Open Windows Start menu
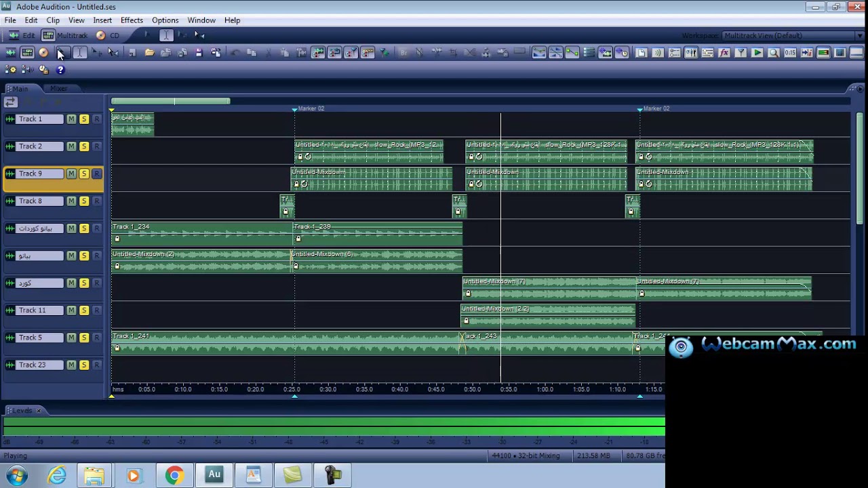The height and width of the screenshot is (488, 868). point(16,475)
